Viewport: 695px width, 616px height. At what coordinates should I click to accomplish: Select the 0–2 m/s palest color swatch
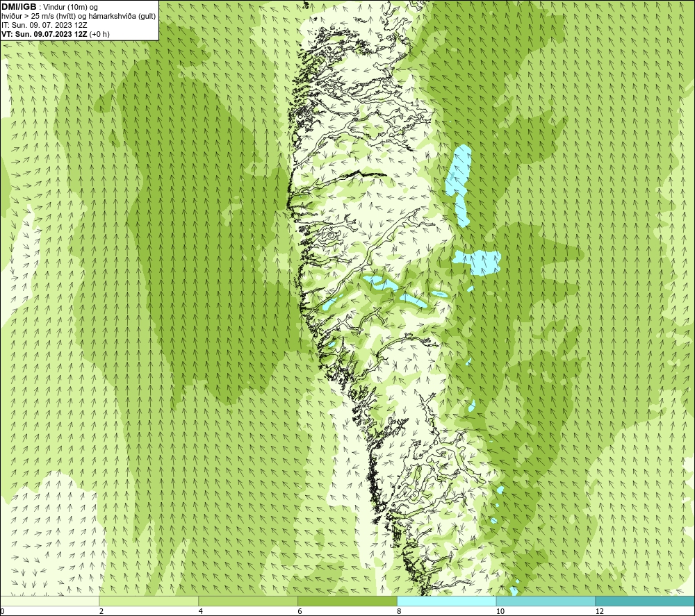point(49,601)
